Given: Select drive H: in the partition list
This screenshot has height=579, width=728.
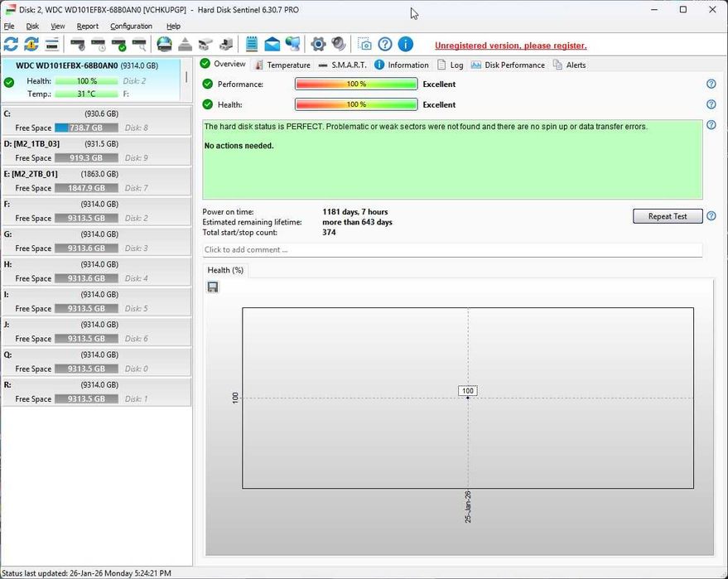Looking at the screenshot, I should pyautogui.click(x=97, y=272).
